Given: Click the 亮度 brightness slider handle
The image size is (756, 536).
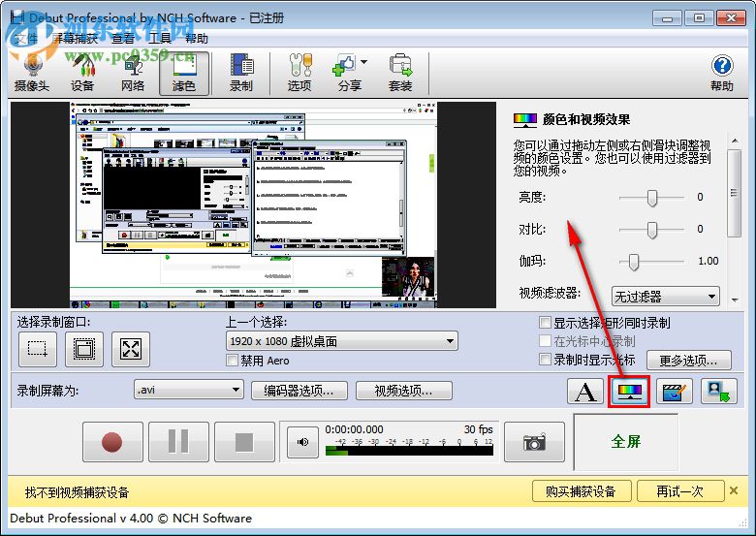Looking at the screenshot, I should tap(652, 198).
